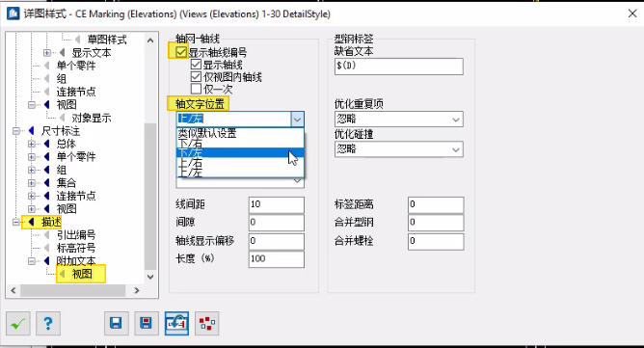The width and height of the screenshot is (644, 348).
Task: Click the 标签距离 input field
Action: (436, 204)
